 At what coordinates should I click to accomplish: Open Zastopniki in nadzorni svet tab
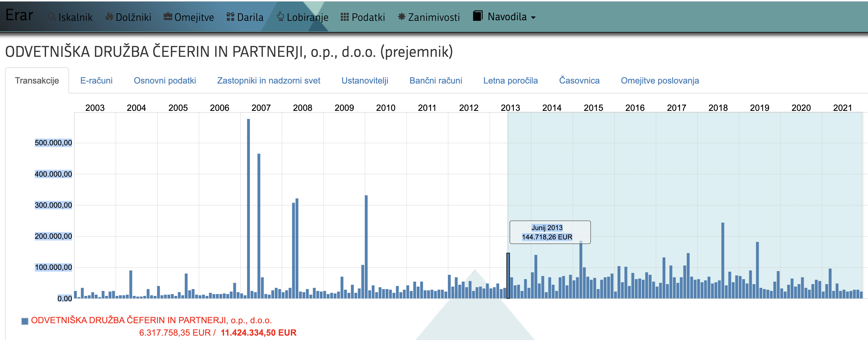(269, 80)
